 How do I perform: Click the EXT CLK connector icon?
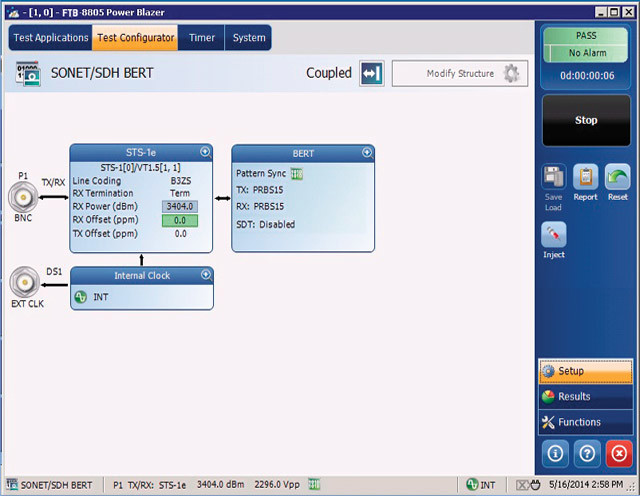pos(25,282)
